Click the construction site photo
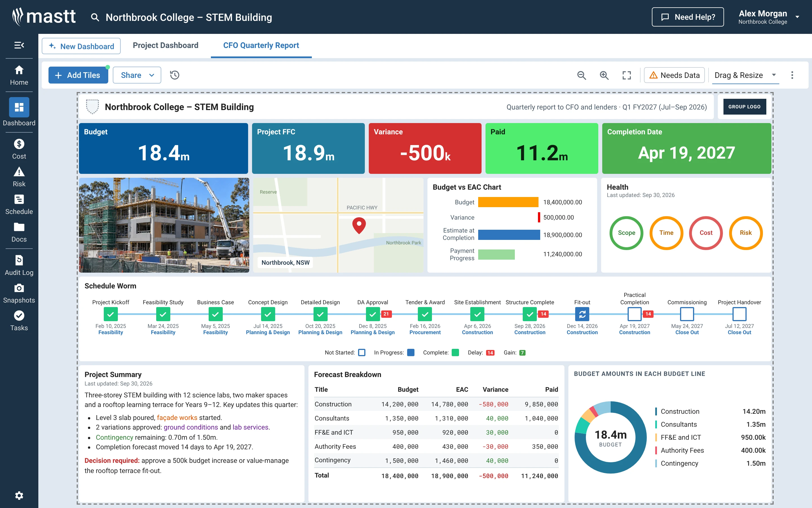 [x=164, y=225]
